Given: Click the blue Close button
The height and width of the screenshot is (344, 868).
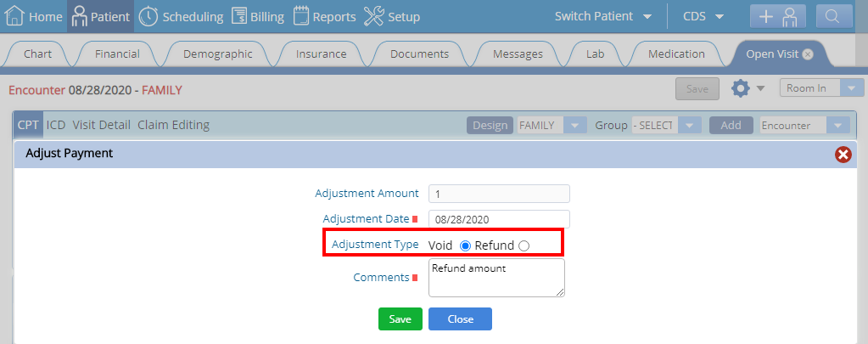Looking at the screenshot, I should (460, 319).
